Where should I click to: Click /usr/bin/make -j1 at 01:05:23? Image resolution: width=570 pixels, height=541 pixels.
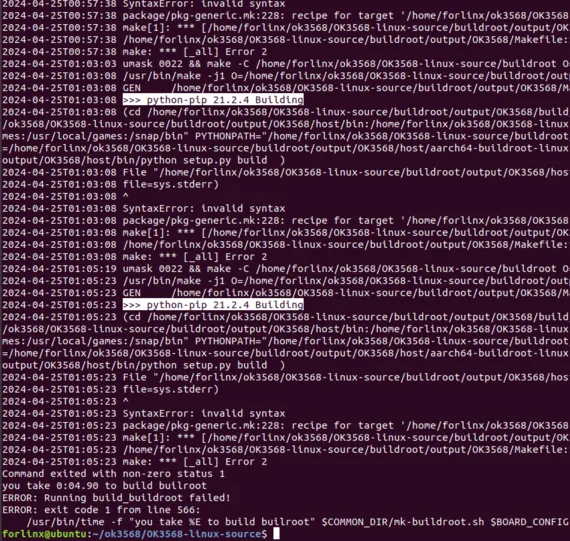[174, 281]
